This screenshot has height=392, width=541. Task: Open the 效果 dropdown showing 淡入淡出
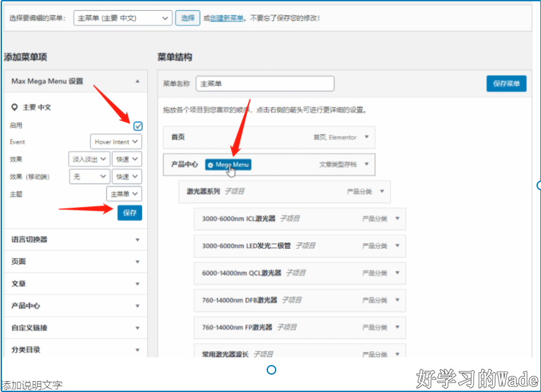pos(89,159)
